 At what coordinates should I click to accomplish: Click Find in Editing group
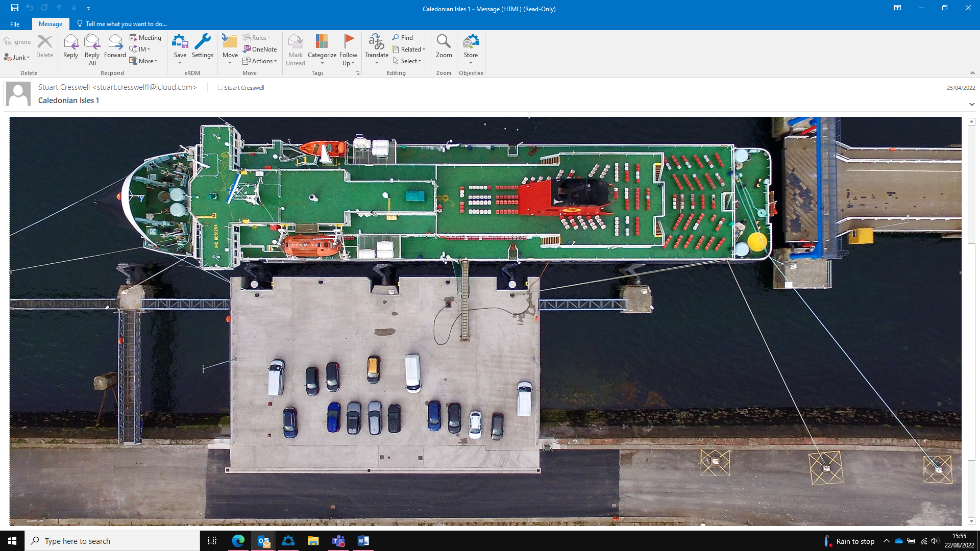[402, 37]
